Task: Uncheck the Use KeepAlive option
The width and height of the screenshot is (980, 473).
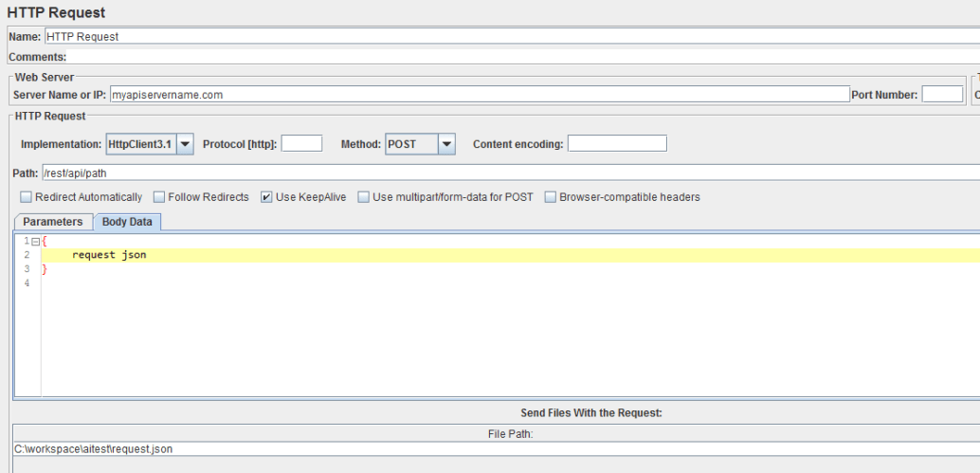Action: [x=267, y=197]
